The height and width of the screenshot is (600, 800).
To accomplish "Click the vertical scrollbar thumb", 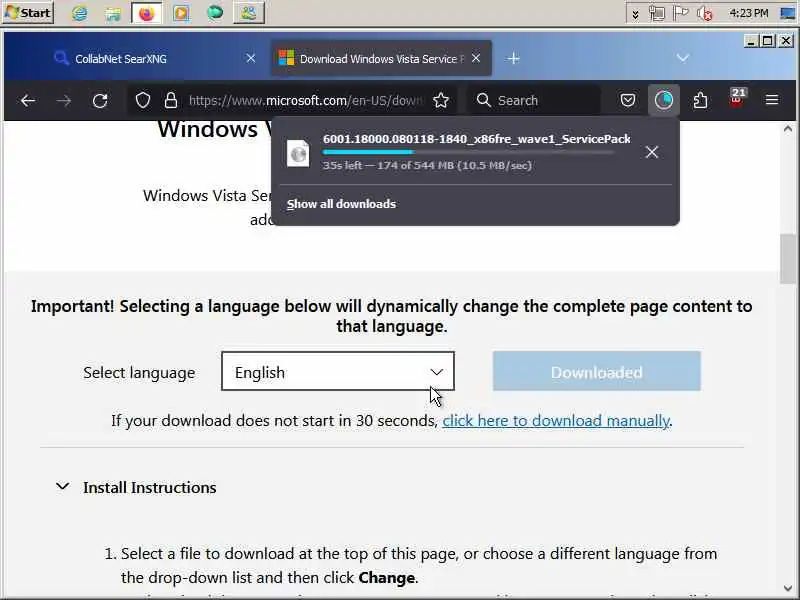I will coord(788,259).
